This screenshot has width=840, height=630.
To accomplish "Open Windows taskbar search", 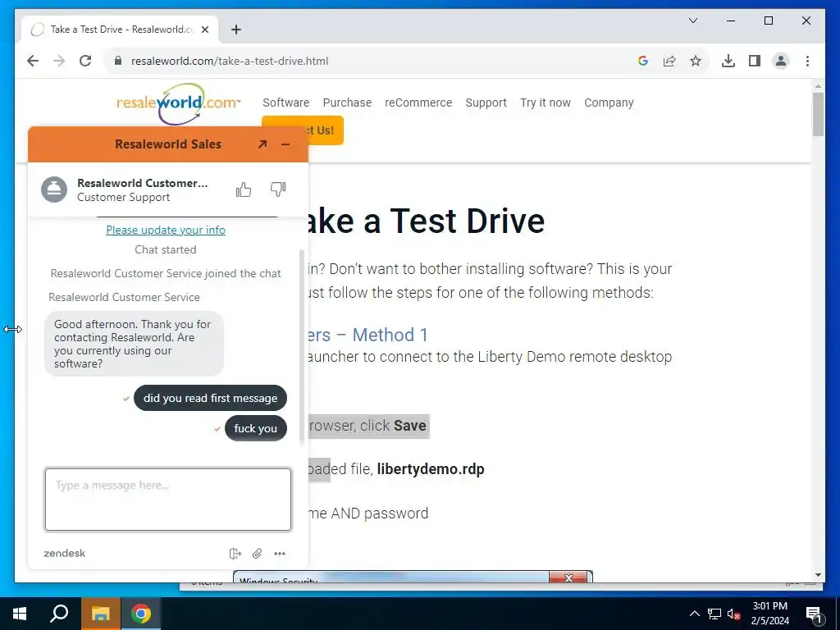I will point(59,614).
